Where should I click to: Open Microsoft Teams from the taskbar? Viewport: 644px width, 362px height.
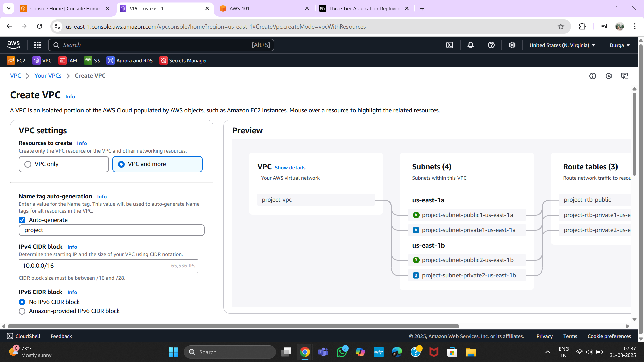pyautogui.click(x=323, y=352)
